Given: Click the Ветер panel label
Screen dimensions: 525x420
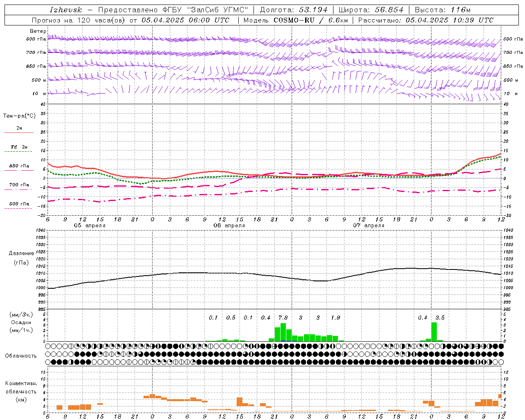Looking at the screenshot, I should tap(38, 31).
